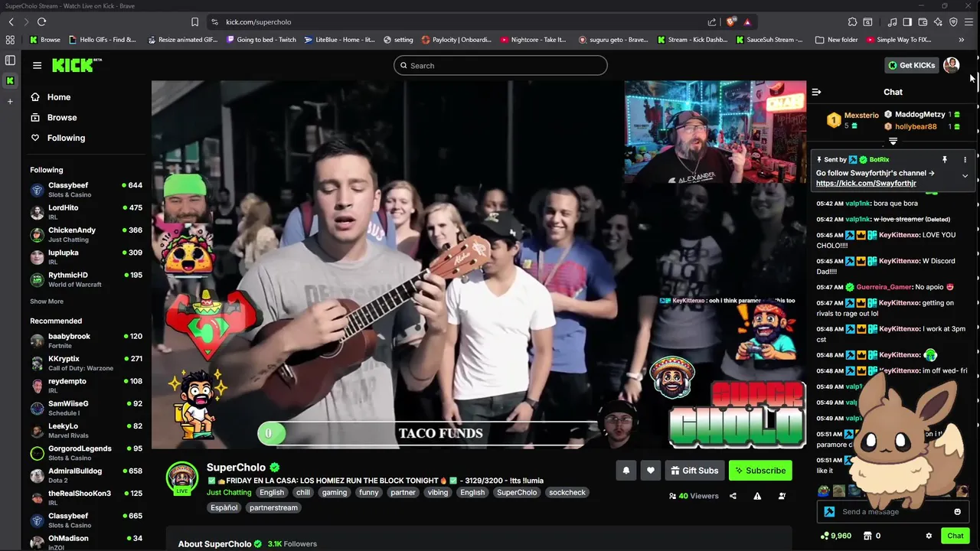This screenshot has width=980, height=551.
Task: Bookmark this page with the bookmark icon
Action: coord(194,21)
